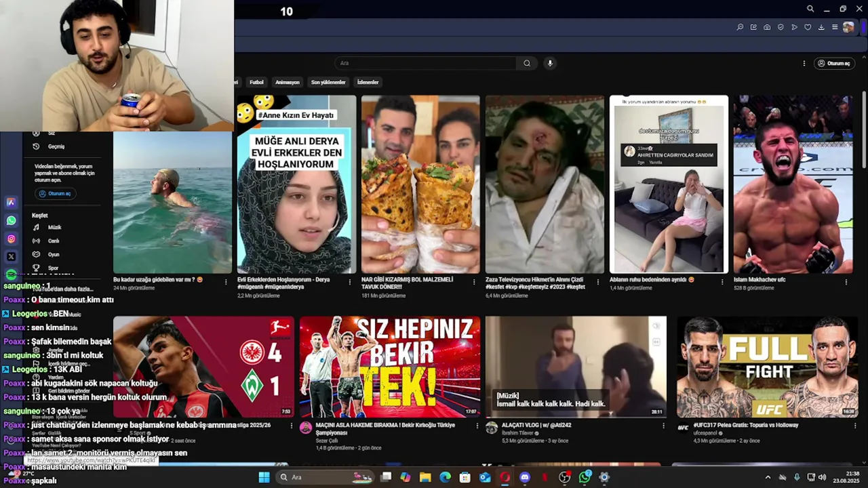Click the '#UFC317 Pelea Gratis' video title
This screenshot has height=488, width=868.
click(x=745, y=425)
